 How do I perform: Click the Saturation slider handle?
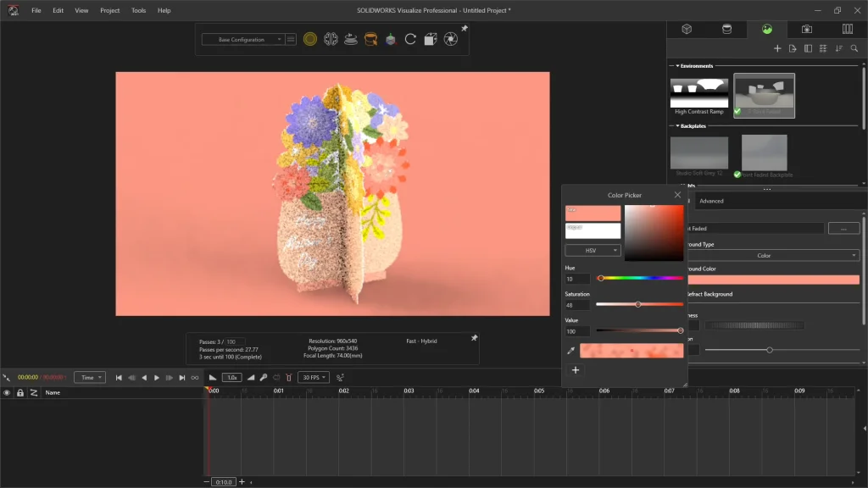(x=638, y=304)
